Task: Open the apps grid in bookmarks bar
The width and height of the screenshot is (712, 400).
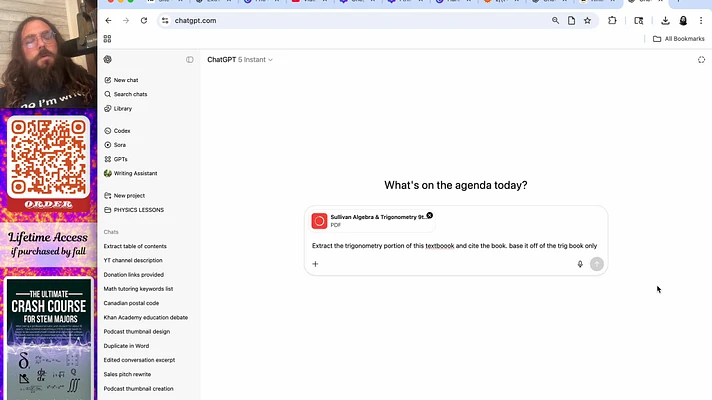Action: click(107, 39)
